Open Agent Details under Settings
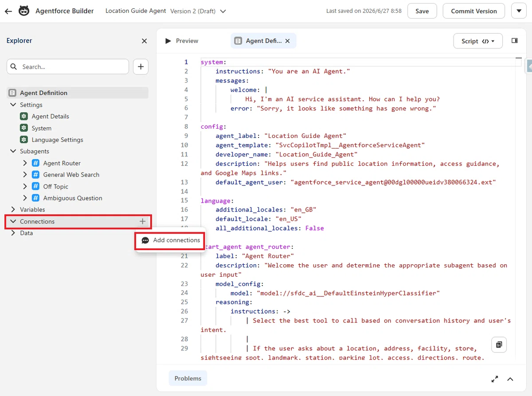The height and width of the screenshot is (396, 532). tap(50, 116)
